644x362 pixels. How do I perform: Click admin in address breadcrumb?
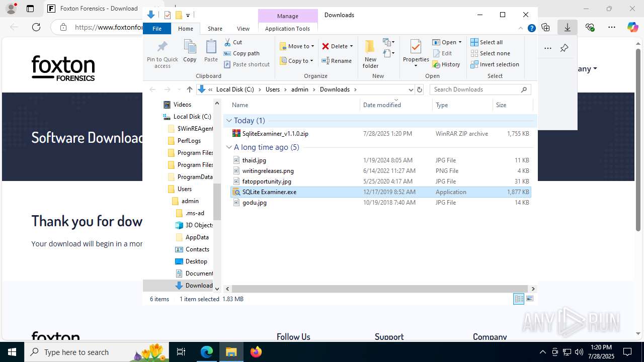click(300, 89)
